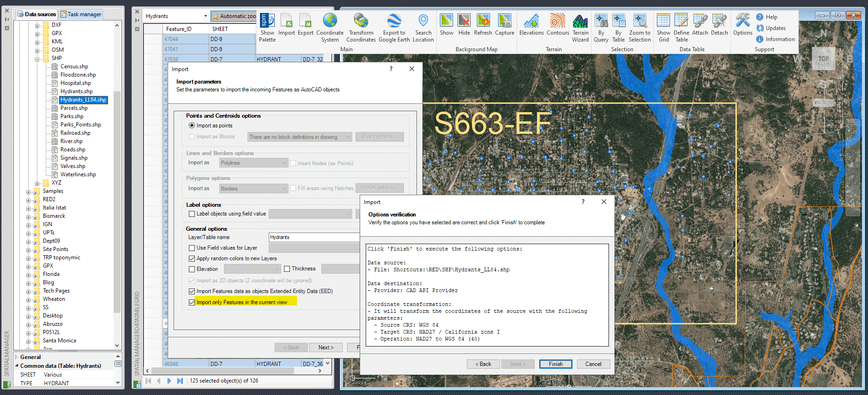Go to next record in data grid
This screenshot has height=395, width=868.
169,381
